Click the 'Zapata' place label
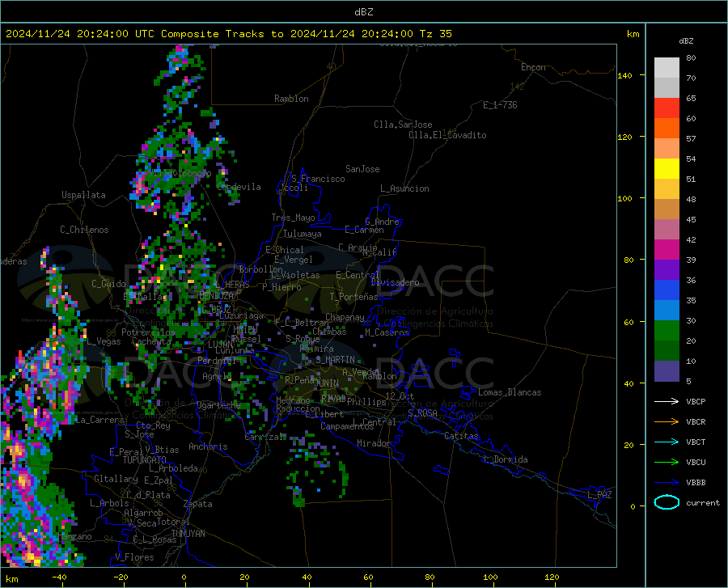728x588 pixels. [x=198, y=504]
